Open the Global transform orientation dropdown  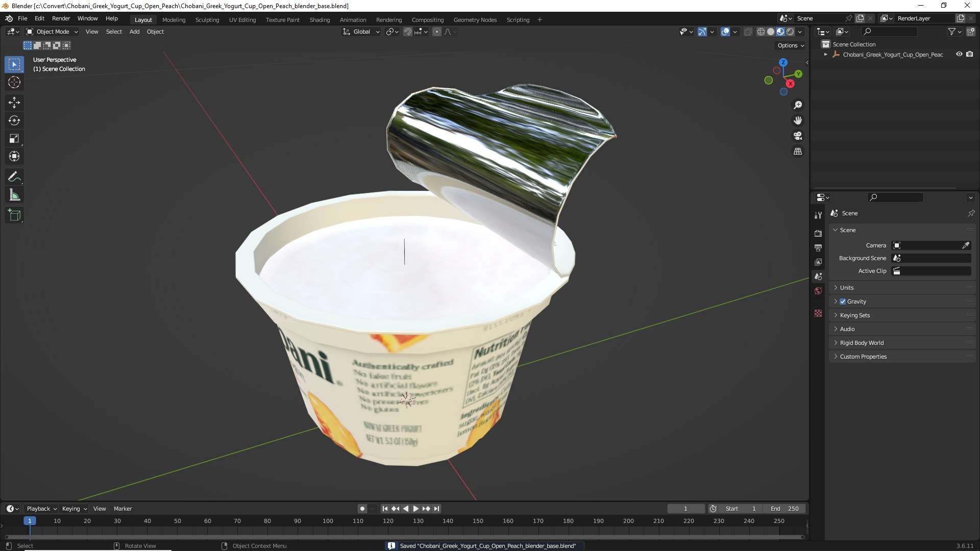(x=361, y=32)
